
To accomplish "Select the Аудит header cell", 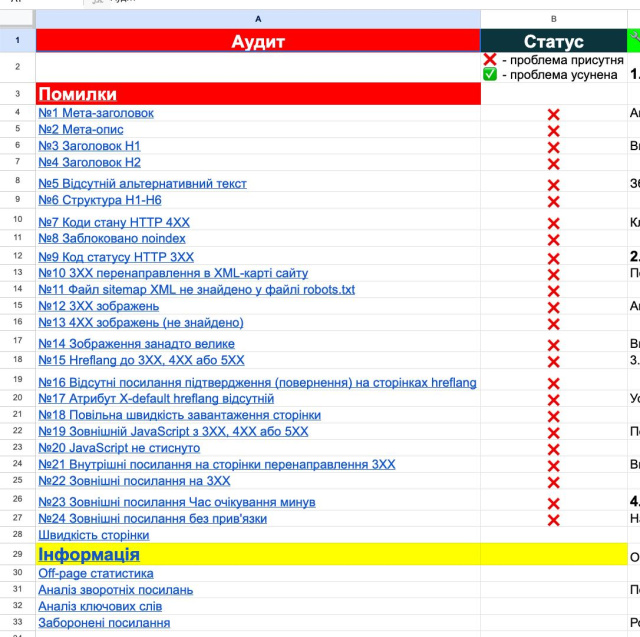I will 258,41.
